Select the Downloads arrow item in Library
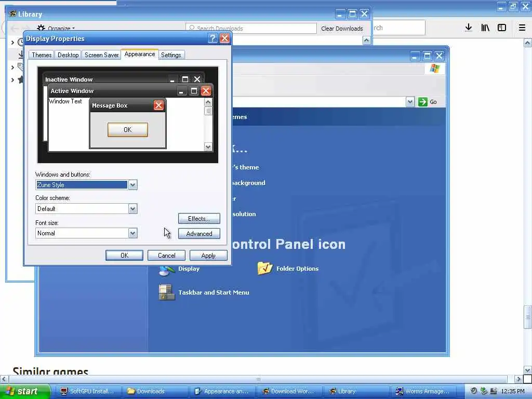Viewport: 532px width, 399px height. click(x=21, y=54)
